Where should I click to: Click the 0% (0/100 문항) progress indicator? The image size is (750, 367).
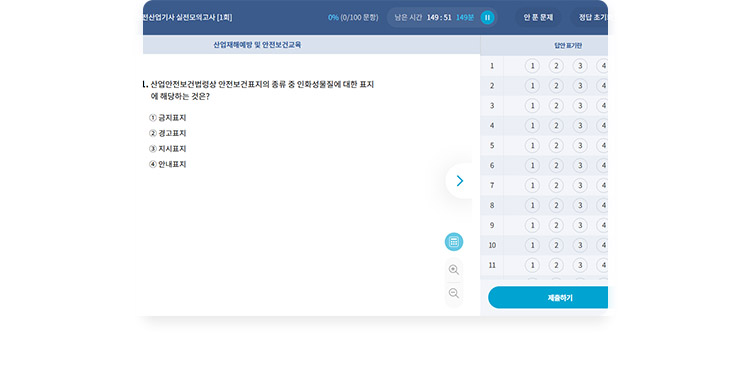pos(353,18)
